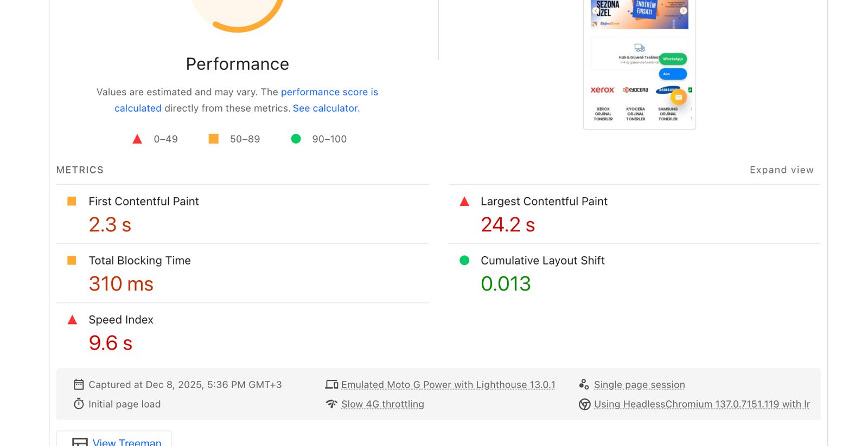Open Emulated Moto G Power with Lighthouse details
Image resolution: width=868 pixels, height=446 pixels.
pyautogui.click(x=448, y=385)
